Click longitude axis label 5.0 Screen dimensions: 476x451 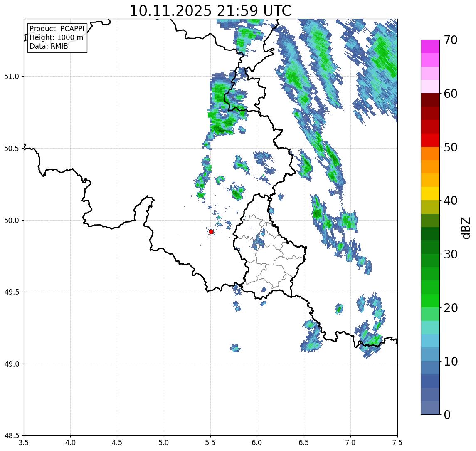pos(164,443)
